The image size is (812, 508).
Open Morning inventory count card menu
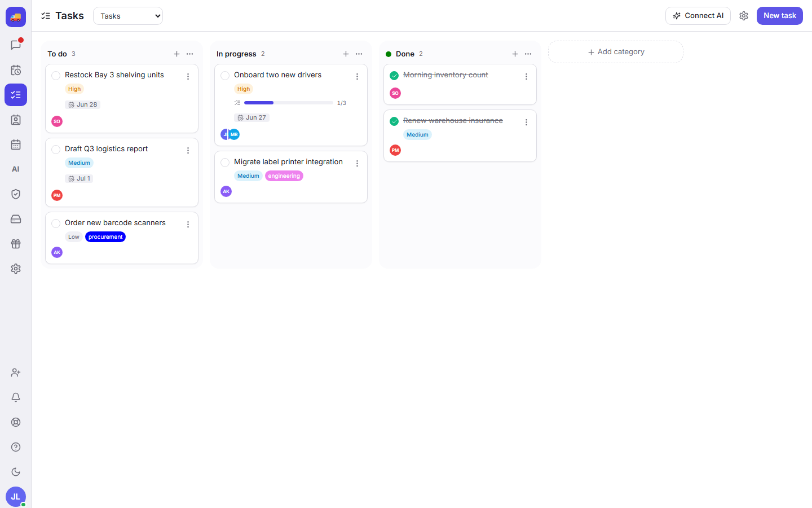click(x=526, y=77)
